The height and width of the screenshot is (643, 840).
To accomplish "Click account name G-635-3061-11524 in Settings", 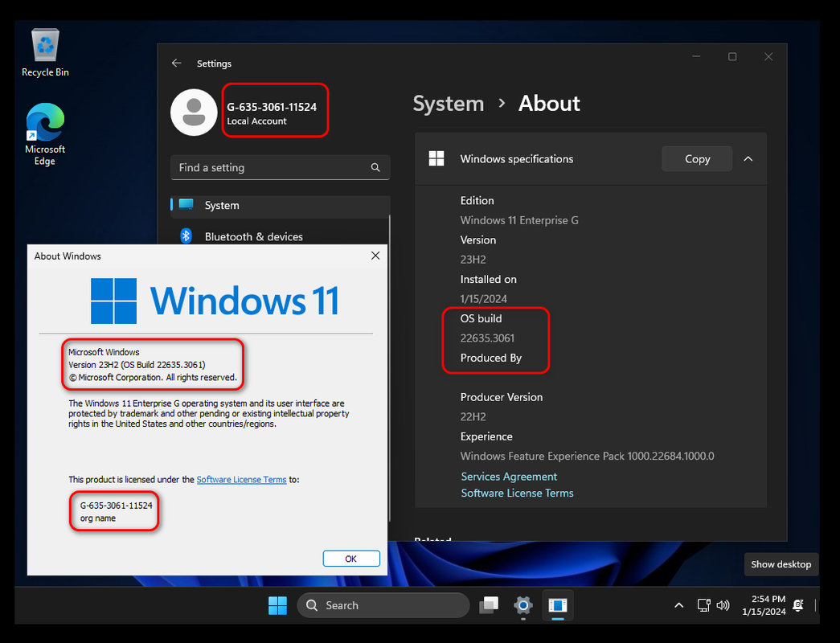I will (272, 107).
